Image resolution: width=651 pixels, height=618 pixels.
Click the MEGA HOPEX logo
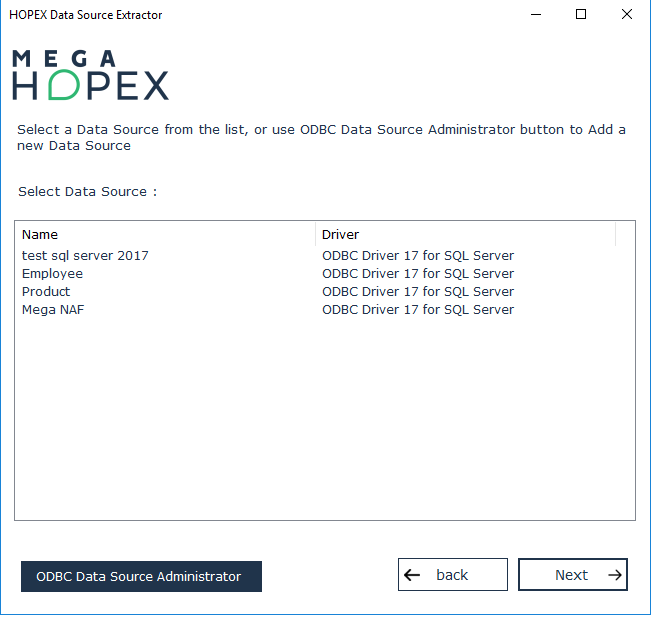coord(90,75)
